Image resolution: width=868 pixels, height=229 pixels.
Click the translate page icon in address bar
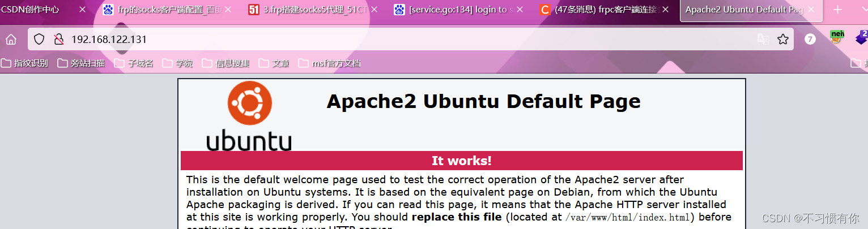coord(763,39)
